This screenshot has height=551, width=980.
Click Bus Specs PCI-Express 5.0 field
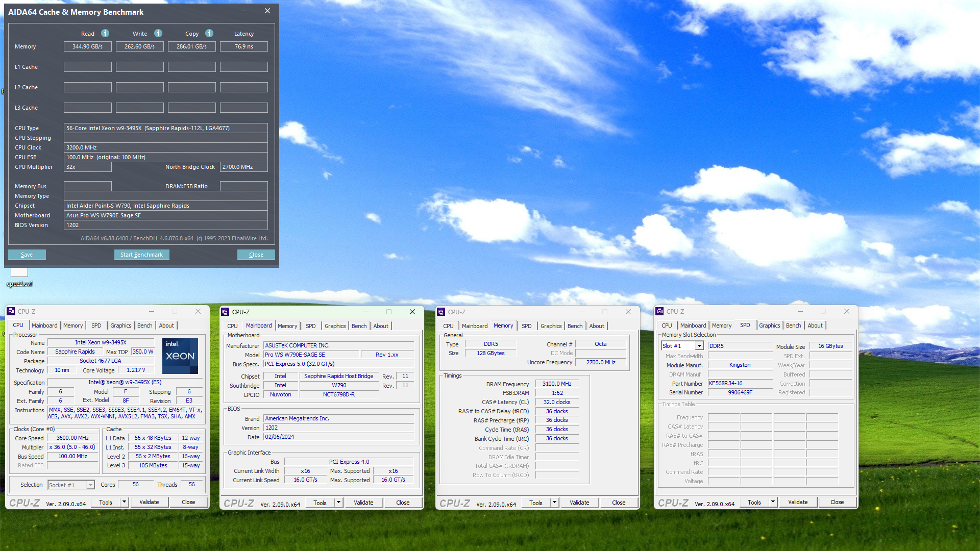click(x=339, y=364)
